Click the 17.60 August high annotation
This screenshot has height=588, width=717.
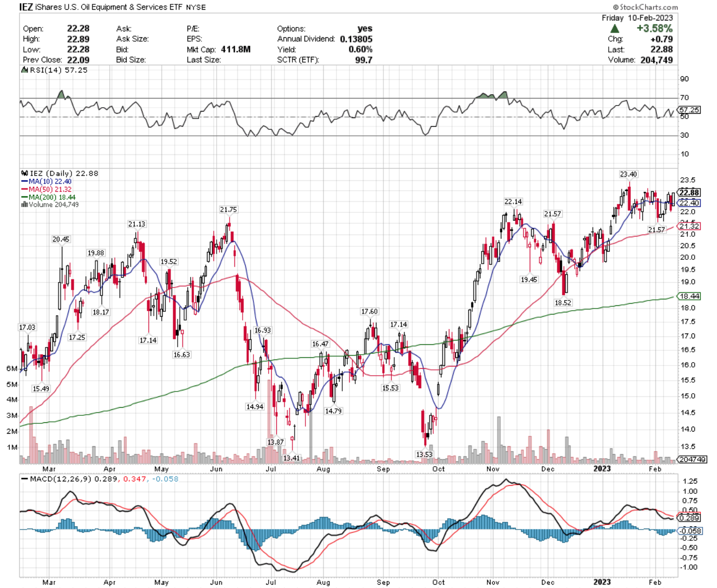tap(369, 311)
